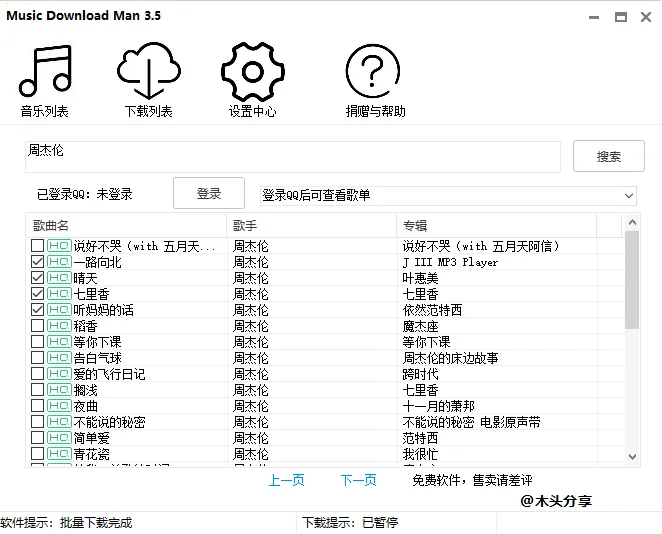Screen dimensions: 662x535
Task: Click the HQ badge next to 稻香
Action: pyautogui.click(x=59, y=326)
